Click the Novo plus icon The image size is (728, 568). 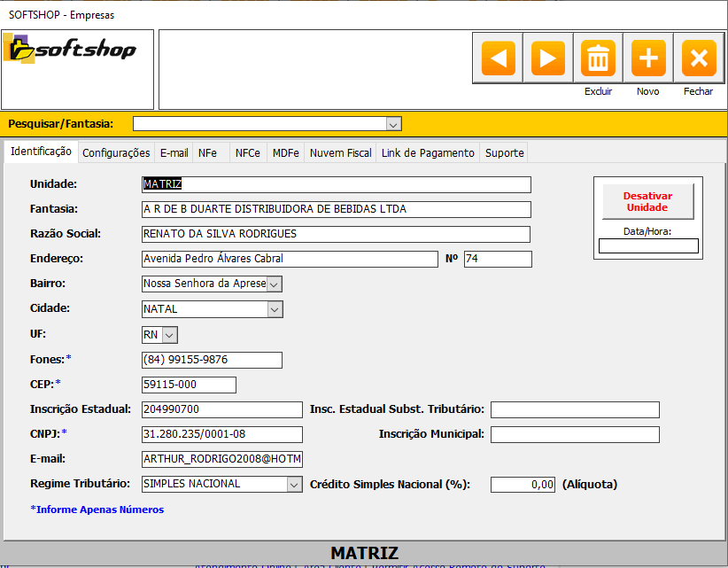(648, 58)
